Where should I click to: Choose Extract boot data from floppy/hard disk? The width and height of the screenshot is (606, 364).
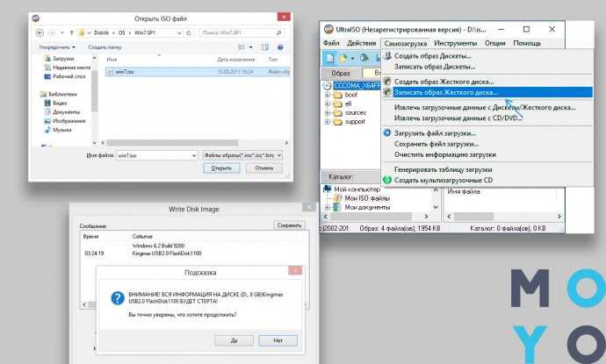487,107
